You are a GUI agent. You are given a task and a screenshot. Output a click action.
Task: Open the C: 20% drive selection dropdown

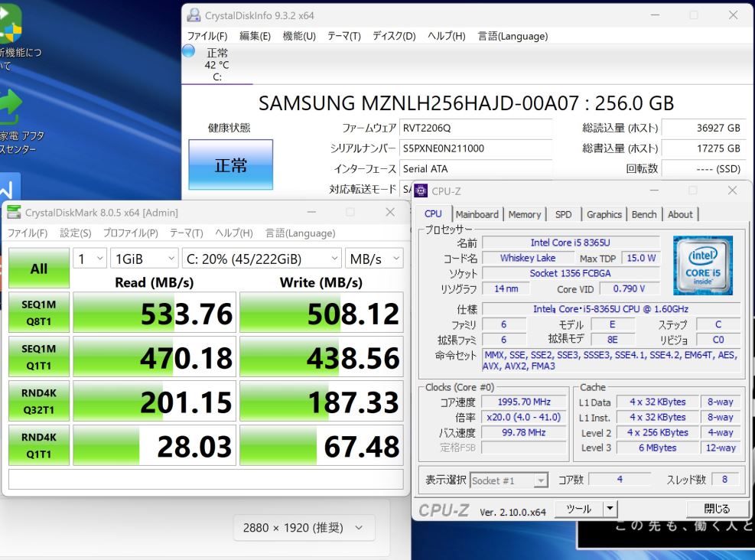pyautogui.click(x=262, y=259)
